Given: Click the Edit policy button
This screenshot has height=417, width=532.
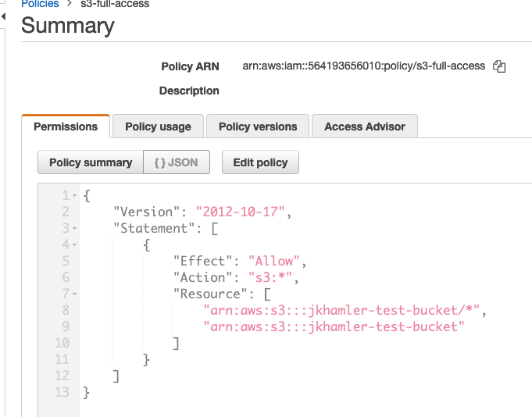Looking at the screenshot, I should (260, 162).
